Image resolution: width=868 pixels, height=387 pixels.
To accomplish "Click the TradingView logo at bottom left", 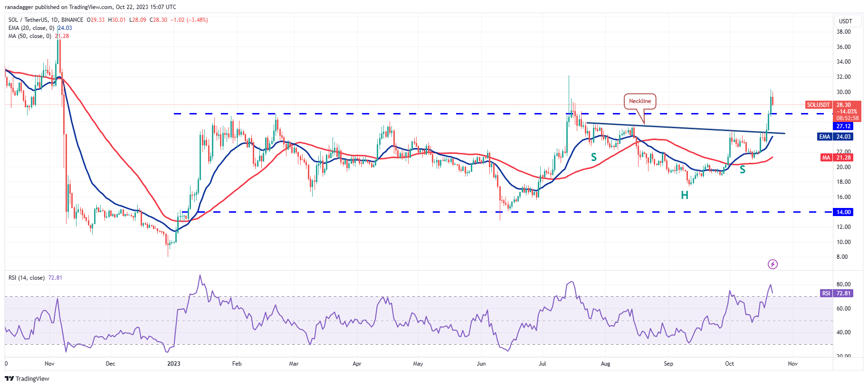I will 27,378.
